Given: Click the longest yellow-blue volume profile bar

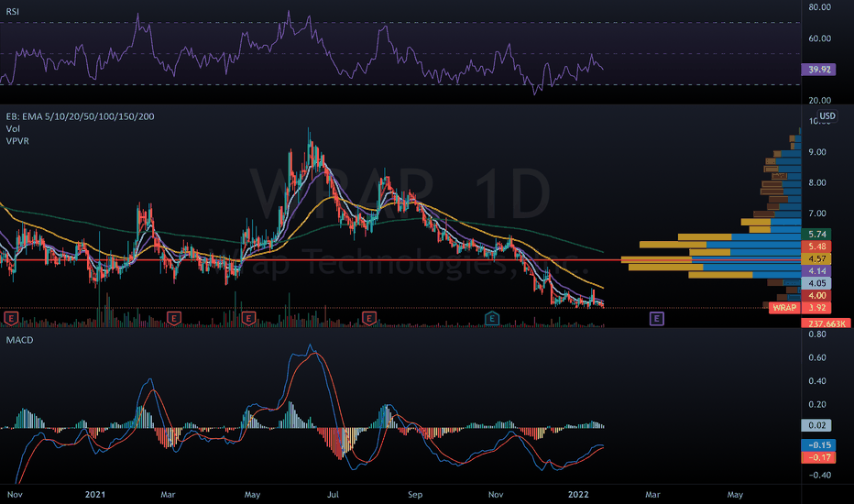Looking at the screenshot, I should (711, 259).
